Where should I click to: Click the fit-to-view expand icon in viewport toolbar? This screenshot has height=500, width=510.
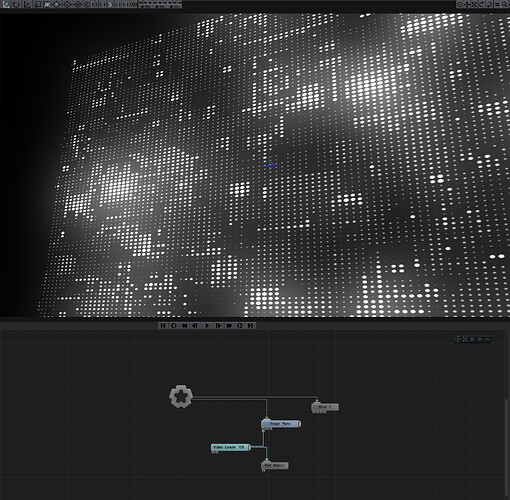(474, 4)
